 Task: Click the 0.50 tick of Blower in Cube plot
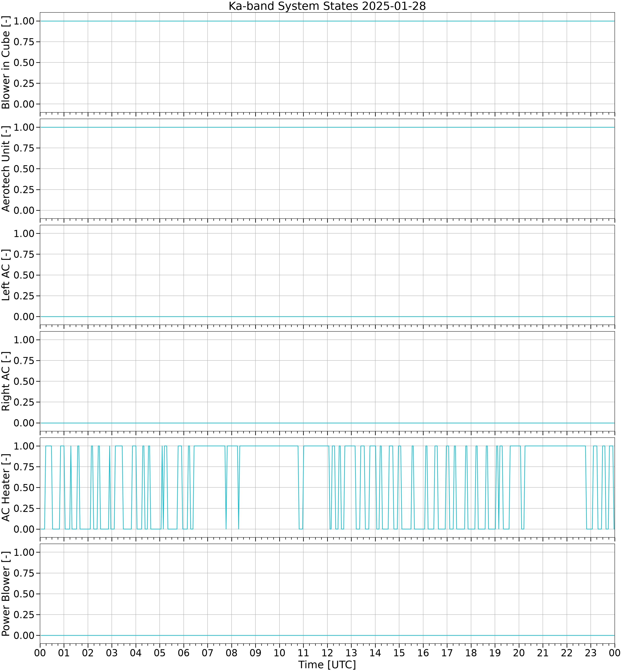coord(24,63)
